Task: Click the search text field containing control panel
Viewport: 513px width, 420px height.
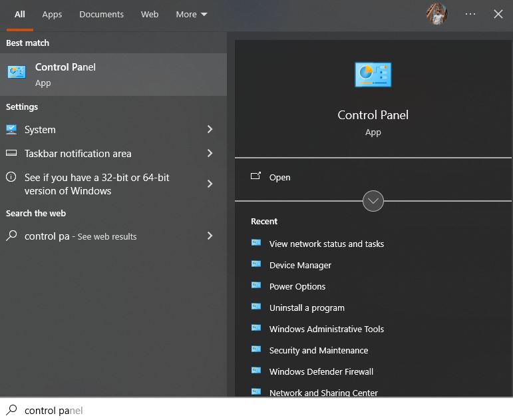Action: [x=256, y=410]
